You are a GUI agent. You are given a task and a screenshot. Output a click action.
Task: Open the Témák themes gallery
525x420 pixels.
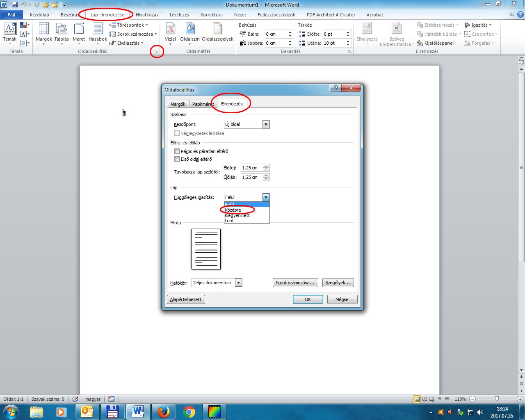[x=10, y=33]
